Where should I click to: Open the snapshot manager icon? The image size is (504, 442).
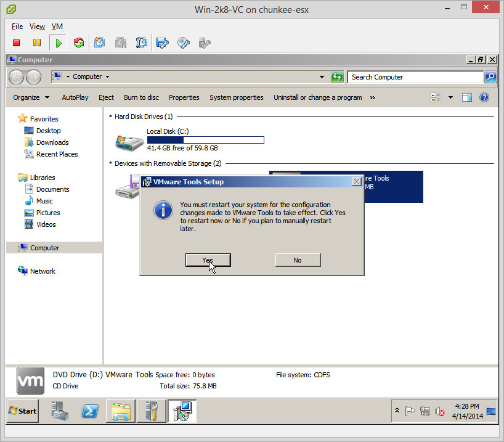(142, 43)
